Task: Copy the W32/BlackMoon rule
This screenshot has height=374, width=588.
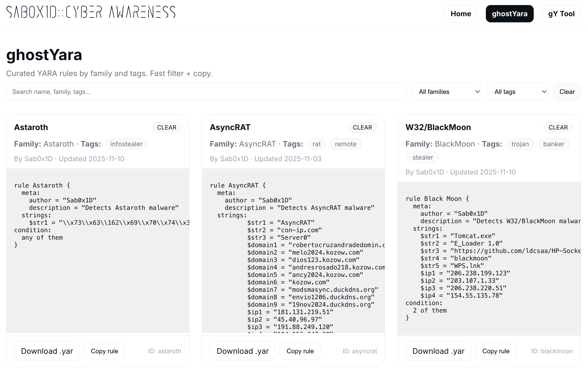Action: 496,351
